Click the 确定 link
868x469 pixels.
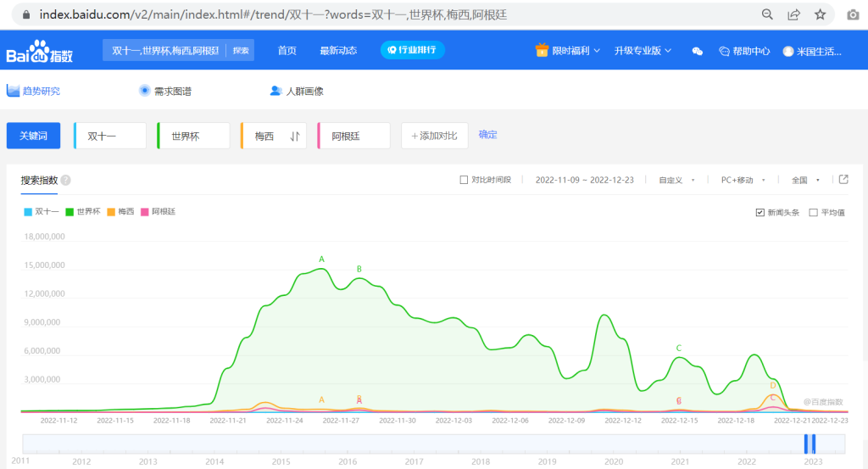click(487, 135)
